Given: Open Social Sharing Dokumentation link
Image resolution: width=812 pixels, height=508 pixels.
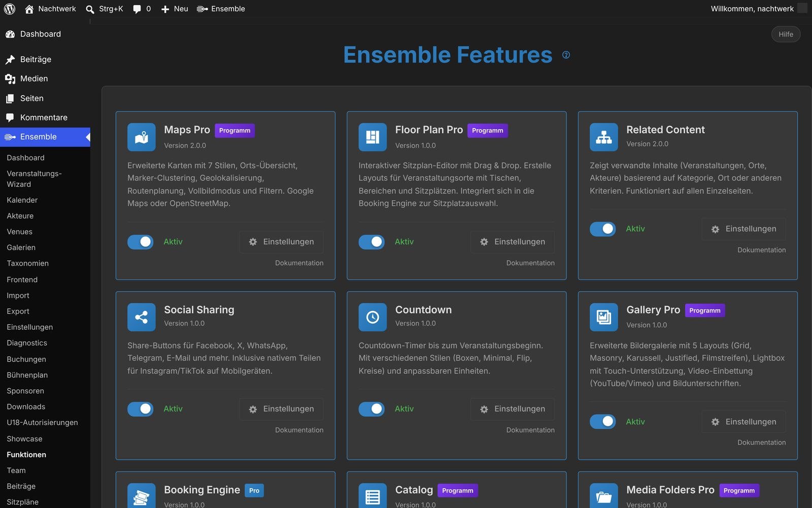Looking at the screenshot, I should click(x=299, y=430).
